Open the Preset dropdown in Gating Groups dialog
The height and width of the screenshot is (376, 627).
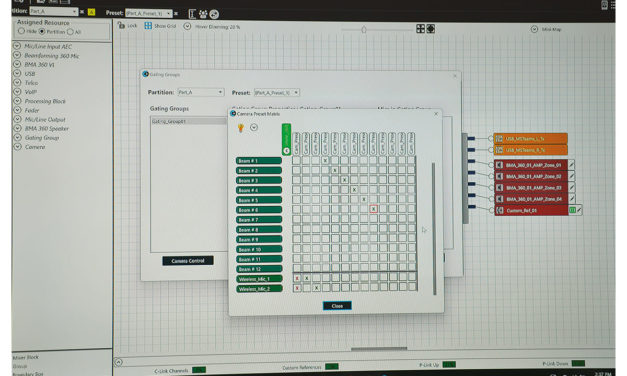tap(277, 93)
